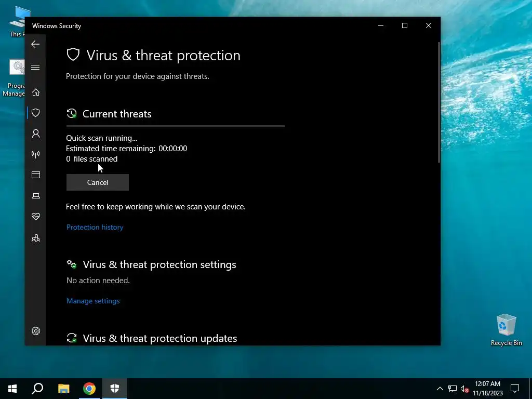Select the Recycle Bin desktop icon

(506, 330)
